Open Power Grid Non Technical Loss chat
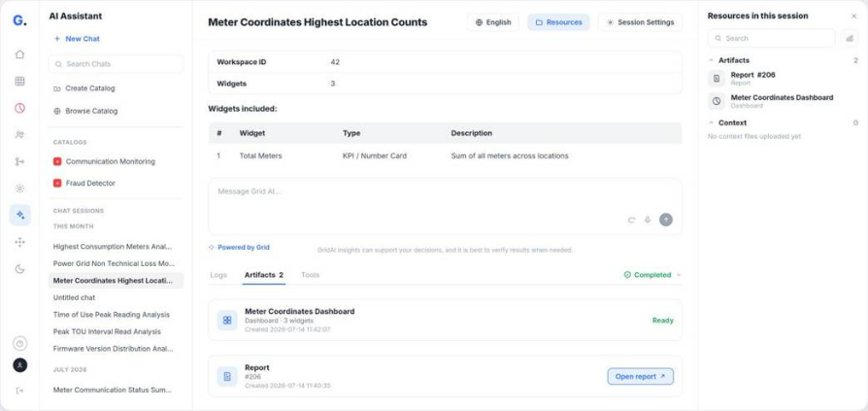This screenshot has width=868, height=411. click(x=114, y=263)
